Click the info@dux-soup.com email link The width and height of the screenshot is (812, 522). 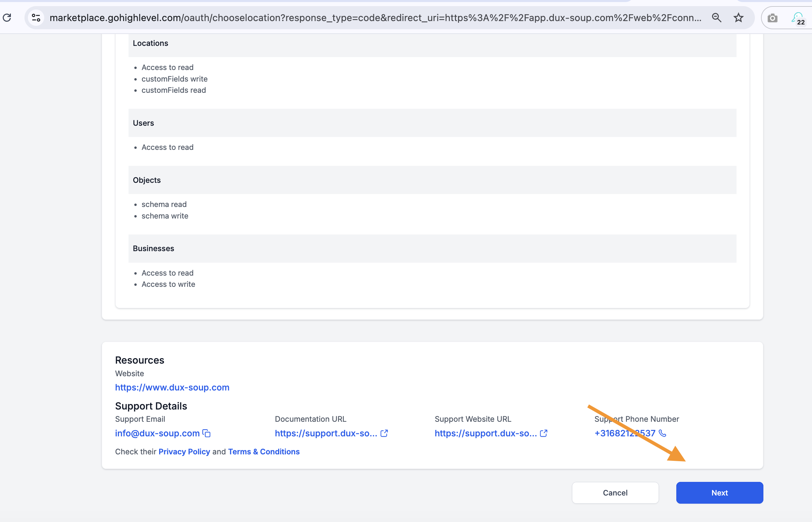tap(157, 433)
